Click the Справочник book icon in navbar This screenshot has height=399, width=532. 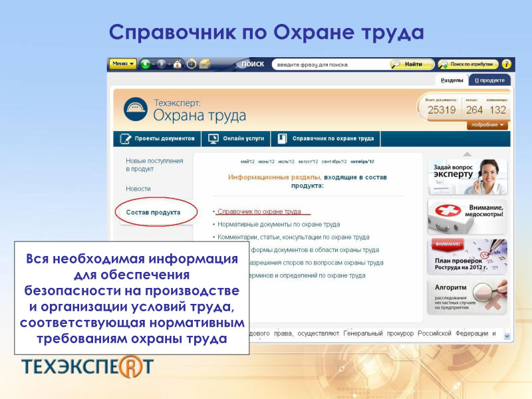(x=282, y=138)
